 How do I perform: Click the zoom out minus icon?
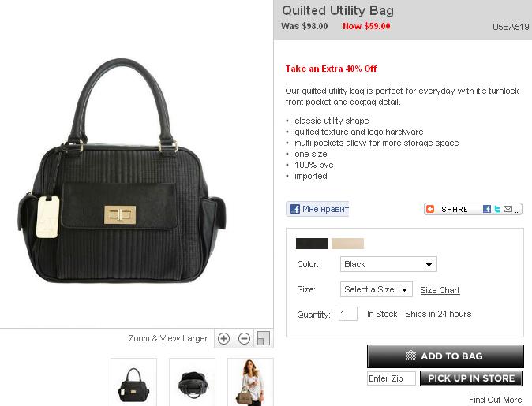point(244,338)
